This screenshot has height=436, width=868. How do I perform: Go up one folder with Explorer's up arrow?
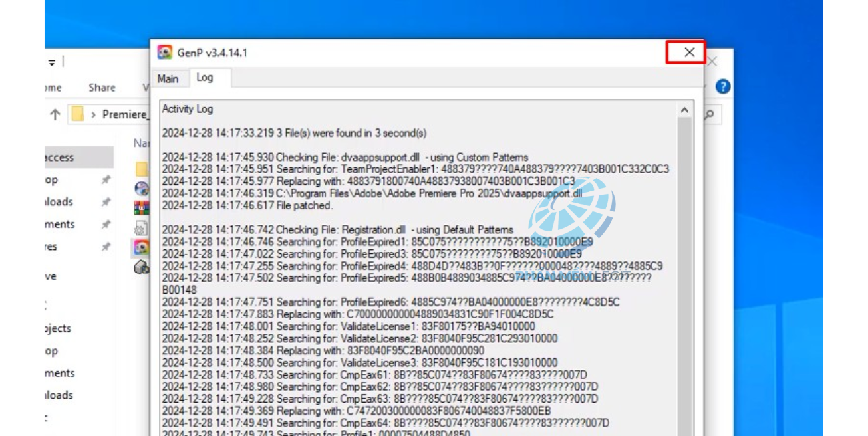(55, 114)
